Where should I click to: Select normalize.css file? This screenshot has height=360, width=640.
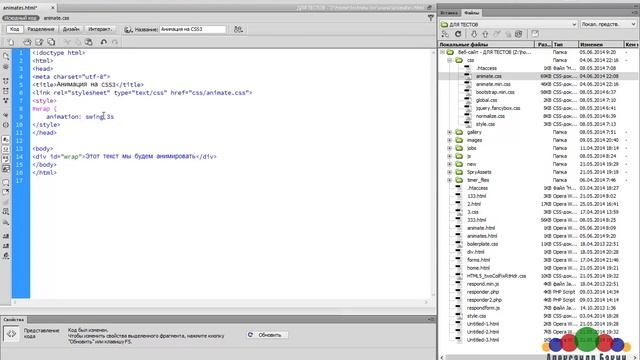click(x=490, y=116)
